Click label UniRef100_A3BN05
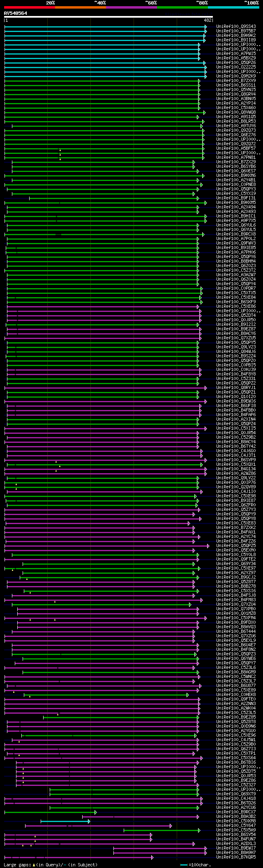 point(236,99)
